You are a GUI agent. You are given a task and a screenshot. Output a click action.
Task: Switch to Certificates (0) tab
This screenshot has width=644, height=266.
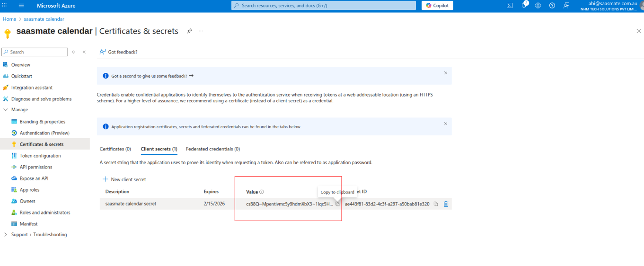(115, 149)
